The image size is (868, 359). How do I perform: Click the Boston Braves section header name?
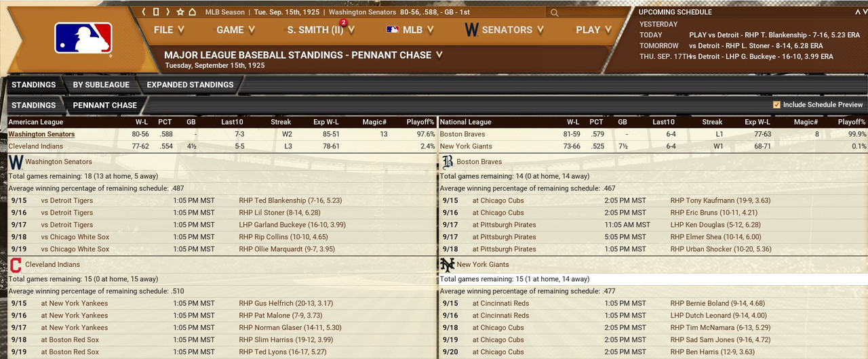(480, 162)
